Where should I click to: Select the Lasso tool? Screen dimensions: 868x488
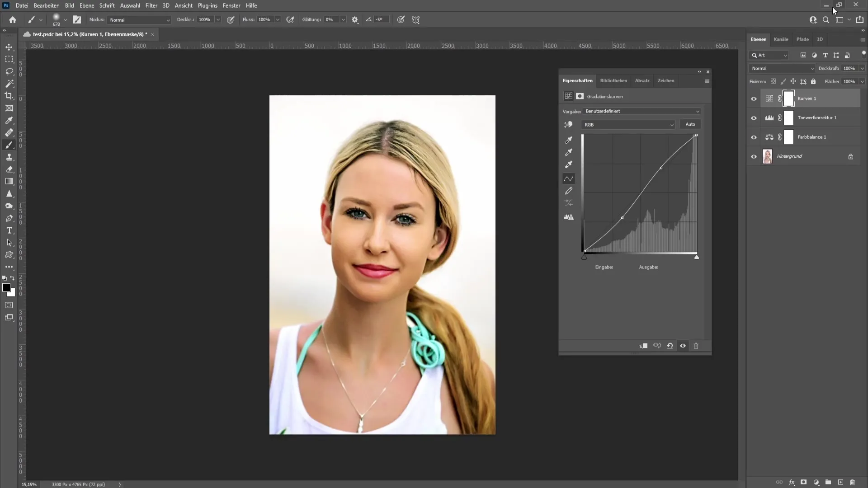(x=9, y=71)
